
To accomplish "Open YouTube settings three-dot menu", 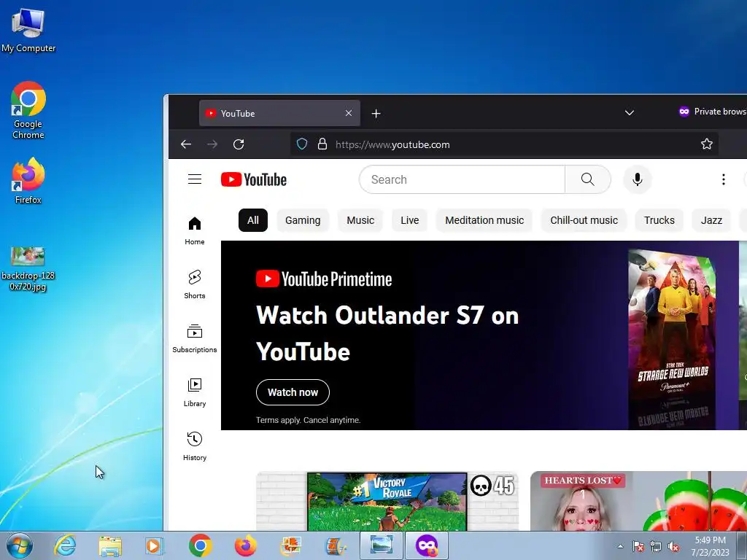I will point(723,179).
